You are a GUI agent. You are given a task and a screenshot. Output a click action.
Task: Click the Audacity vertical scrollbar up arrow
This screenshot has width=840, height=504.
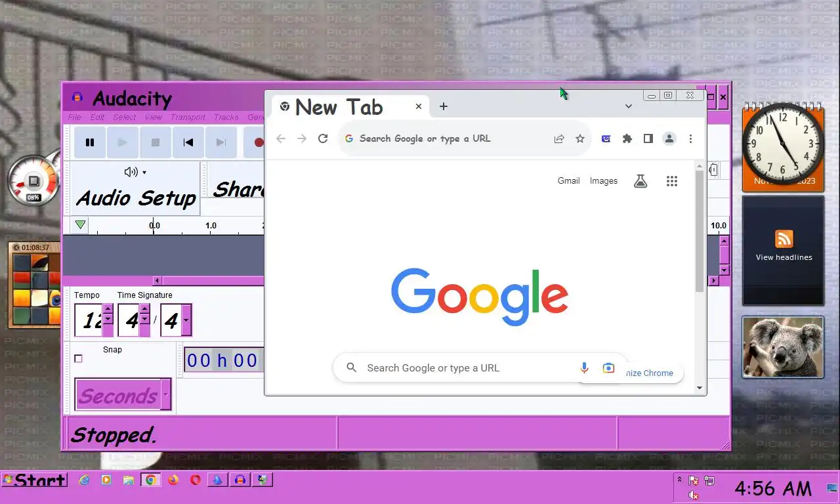(x=724, y=241)
